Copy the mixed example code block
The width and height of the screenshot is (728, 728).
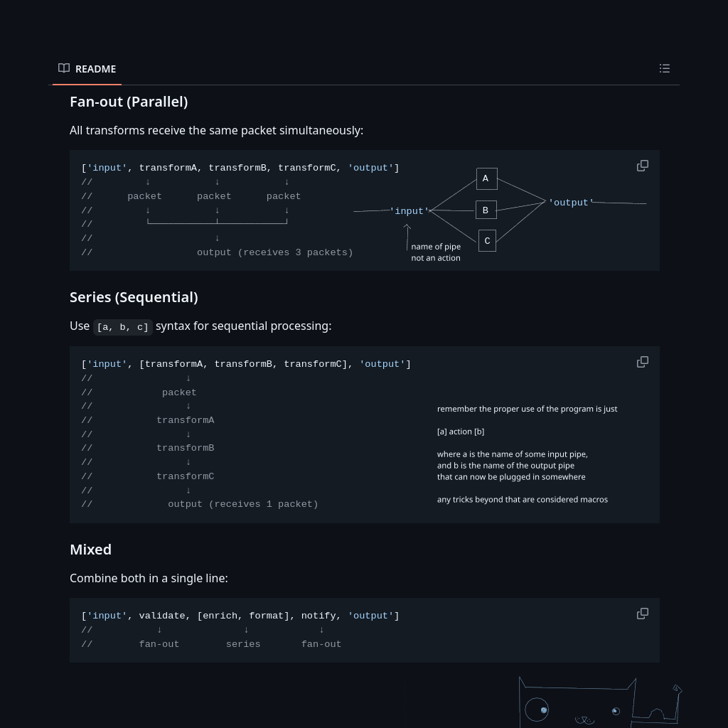pyautogui.click(x=643, y=614)
